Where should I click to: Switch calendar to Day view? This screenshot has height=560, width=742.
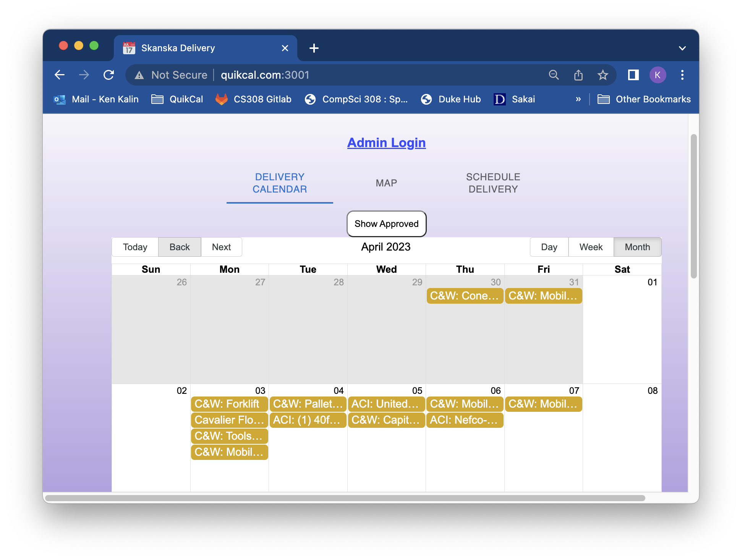[x=549, y=247]
